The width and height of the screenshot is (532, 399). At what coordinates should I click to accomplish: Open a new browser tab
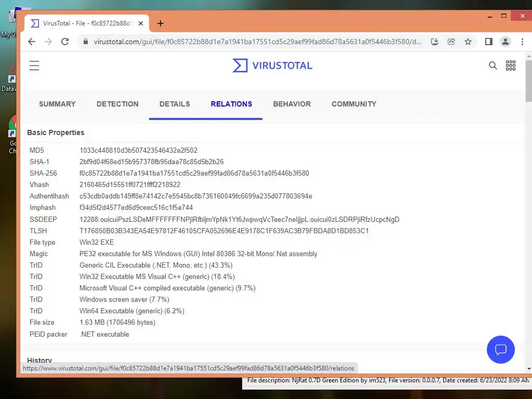(161, 23)
